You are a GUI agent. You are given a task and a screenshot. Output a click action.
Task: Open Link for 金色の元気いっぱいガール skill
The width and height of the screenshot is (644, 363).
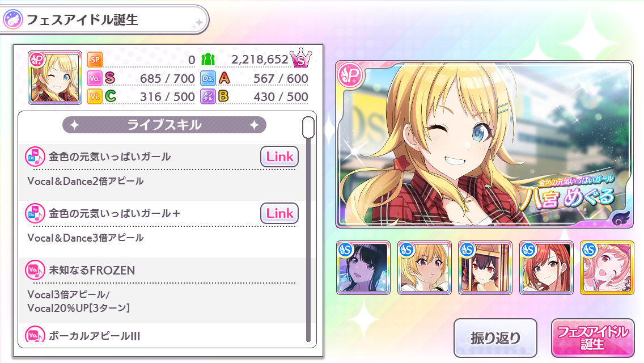279,157
